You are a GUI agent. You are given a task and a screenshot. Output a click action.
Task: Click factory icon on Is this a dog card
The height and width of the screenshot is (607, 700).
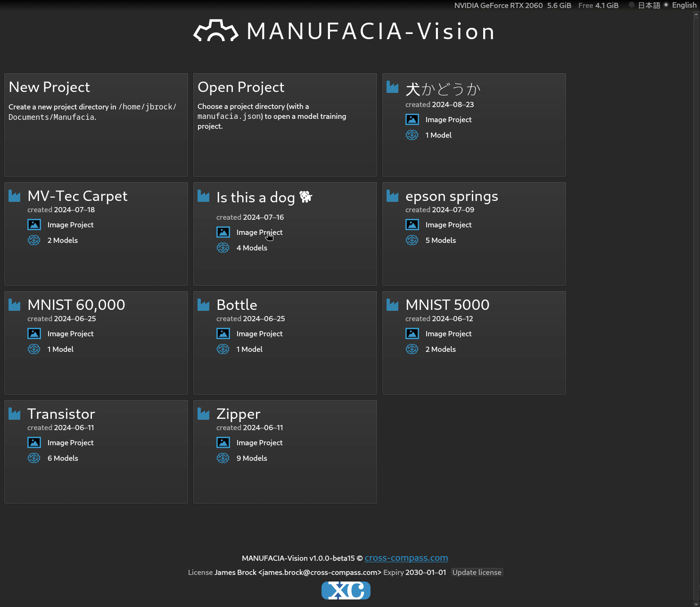click(203, 196)
